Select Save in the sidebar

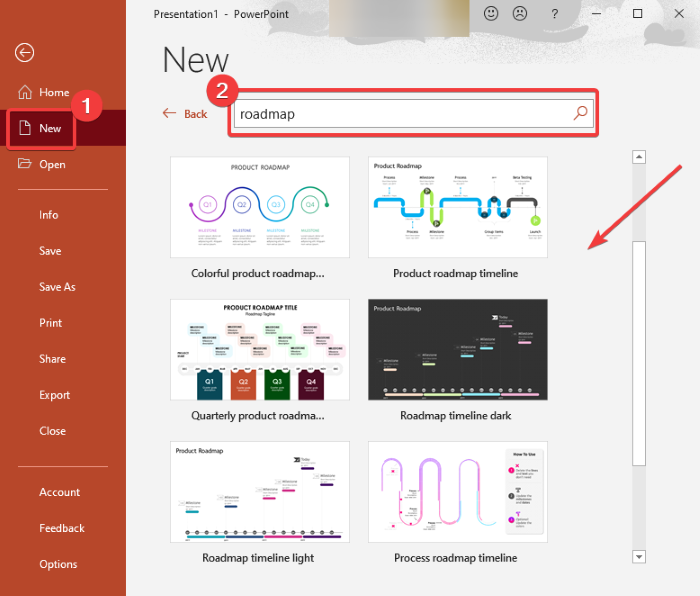[50, 251]
